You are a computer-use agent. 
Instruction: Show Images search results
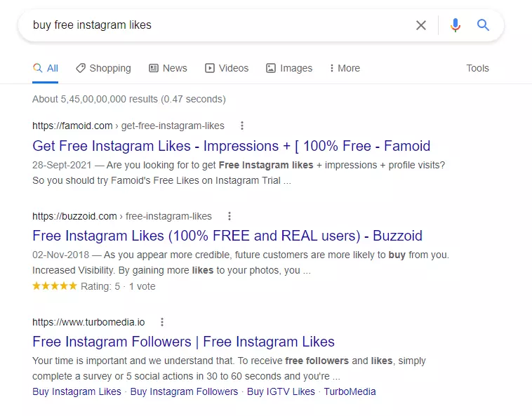(289, 68)
